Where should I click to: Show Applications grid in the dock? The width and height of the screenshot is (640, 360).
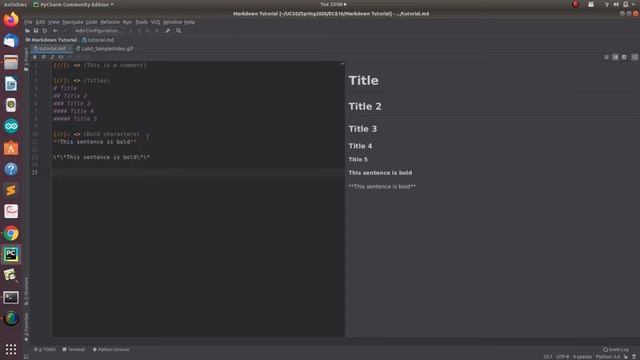tap(11, 349)
